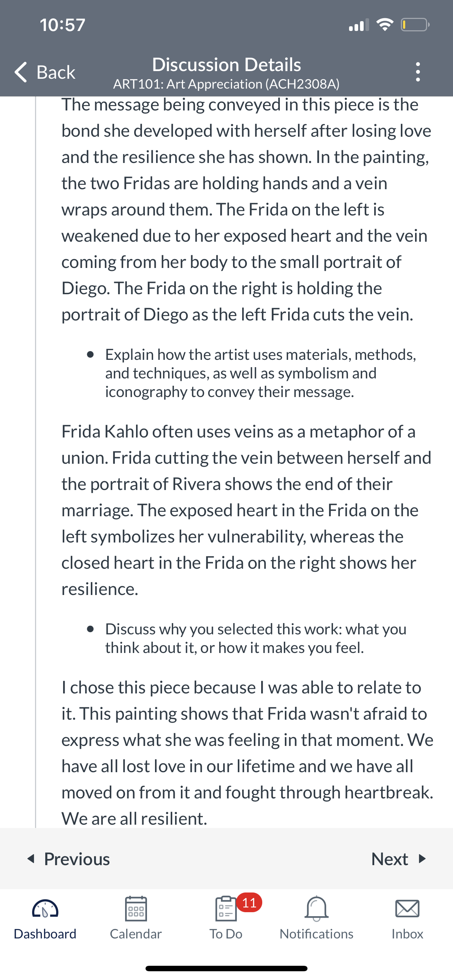Screen dimensions: 453x980
Task: Open the Dashboard speedometer icon
Action: [x=45, y=909]
